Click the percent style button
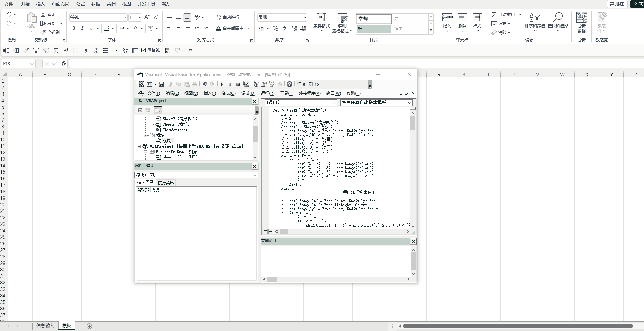Screen dimensions: 644x331 pyautogui.click(x=275, y=28)
